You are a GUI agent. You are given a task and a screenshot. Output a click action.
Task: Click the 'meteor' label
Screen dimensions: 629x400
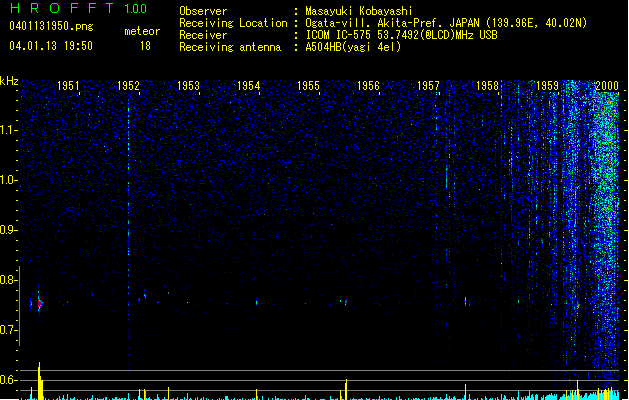coord(142,31)
